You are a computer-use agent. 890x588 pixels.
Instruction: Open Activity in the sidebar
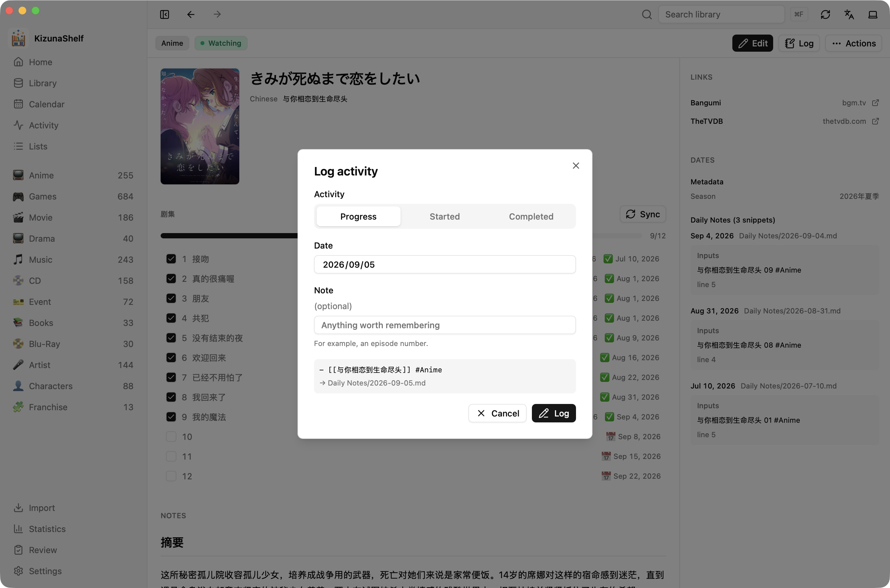[73, 125]
